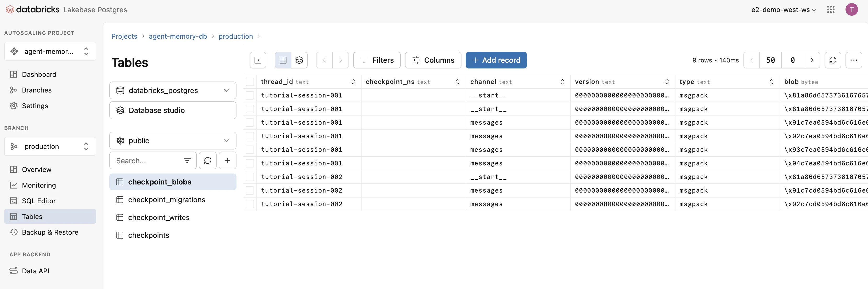Switch to grid table view icon
Screen dimensions: 868x289
283,60
